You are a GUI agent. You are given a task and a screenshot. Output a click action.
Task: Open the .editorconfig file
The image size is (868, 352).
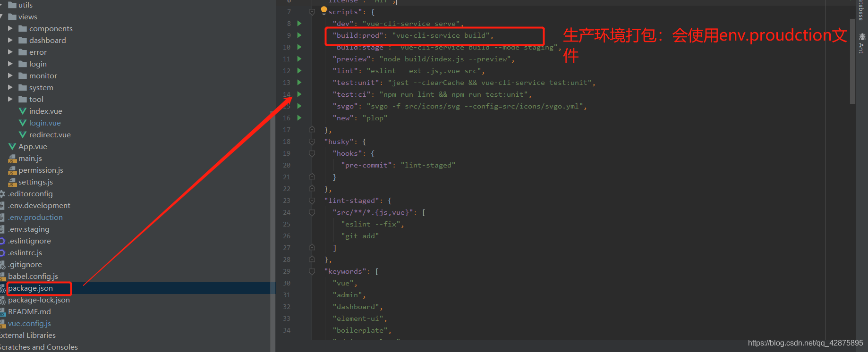[30, 193]
